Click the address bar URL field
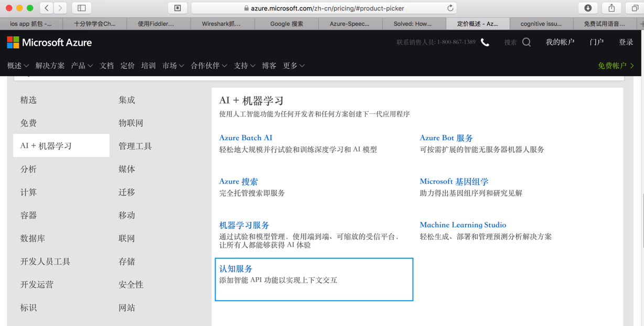 click(324, 8)
